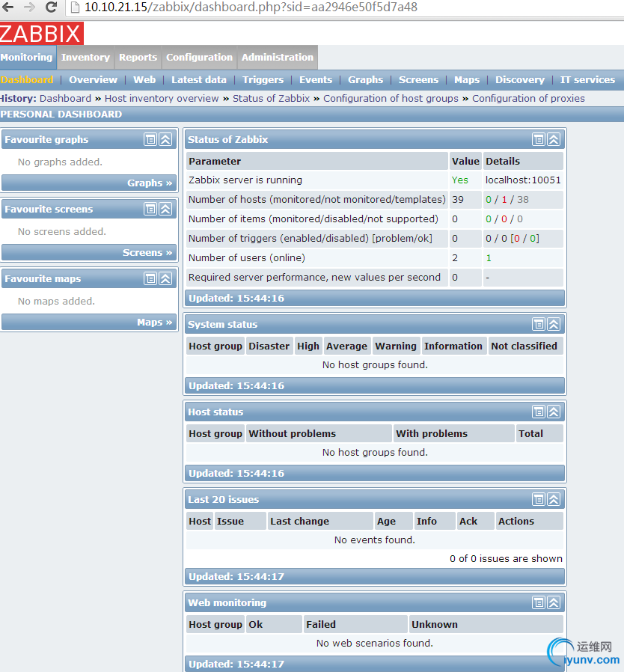Follow the Status of Zabbix history link
The width and height of the screenshot is (624, 672).
tap(272, 99)
